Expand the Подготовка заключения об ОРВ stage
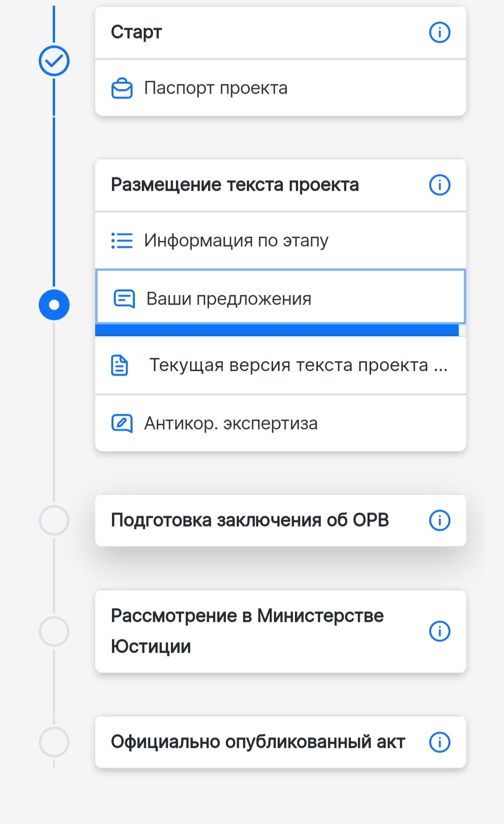504x824 pixels. click(x=280, y=520)
